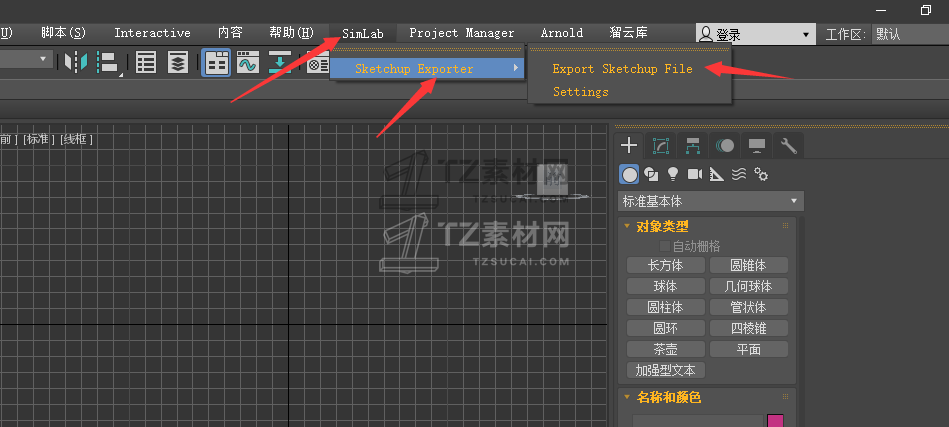Toggle the Layer Explorer icon
The image size is (949, 427).
tap(177, 62)
